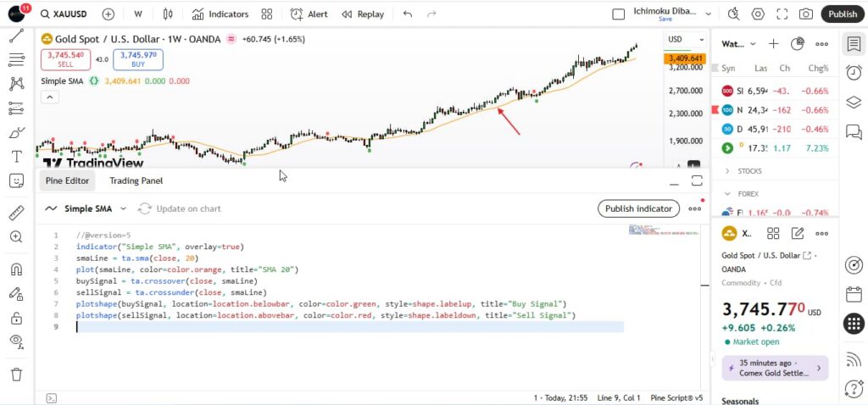This screenshot has height=405, width=868.
Task: Undo the last chart action
Action: (x=409, y=14)
